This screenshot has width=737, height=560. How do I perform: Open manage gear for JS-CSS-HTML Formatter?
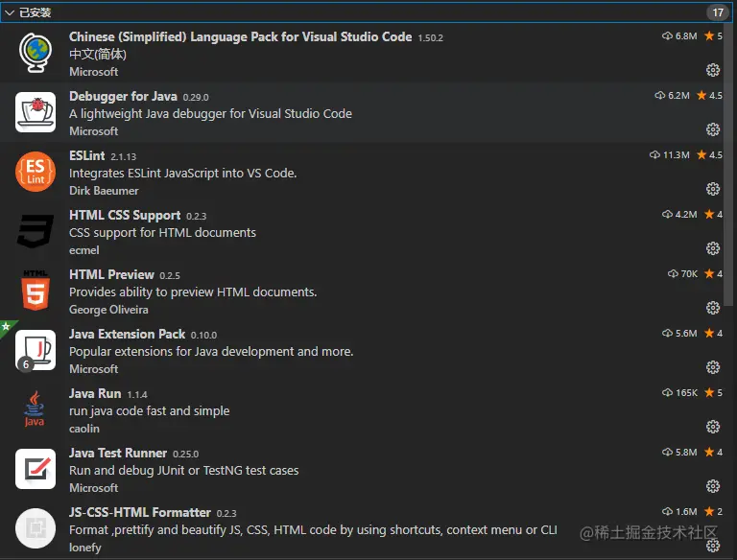coord(713,546)
